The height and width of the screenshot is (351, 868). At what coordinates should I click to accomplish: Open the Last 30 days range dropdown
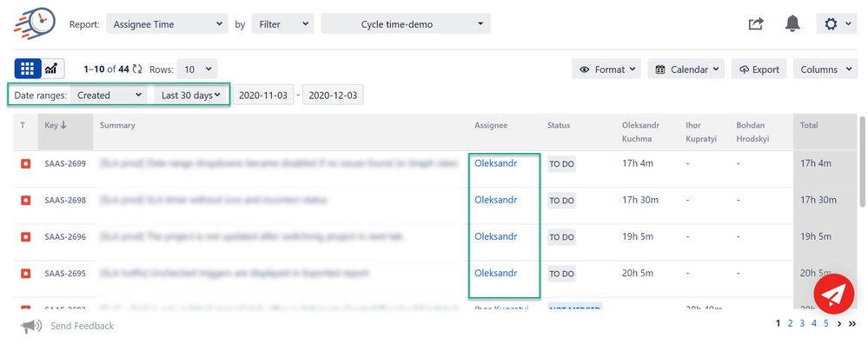tap(191, 96)
